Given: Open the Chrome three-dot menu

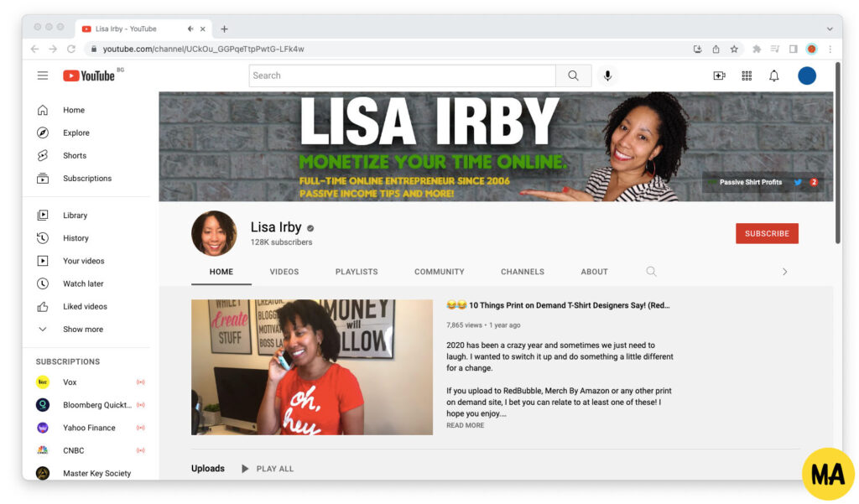Looking at the screenshot, I should (x=830, y=49).
